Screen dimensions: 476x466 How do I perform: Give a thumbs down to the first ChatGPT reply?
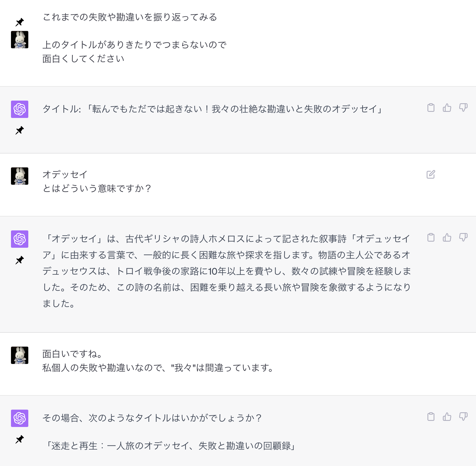[463, 108]
